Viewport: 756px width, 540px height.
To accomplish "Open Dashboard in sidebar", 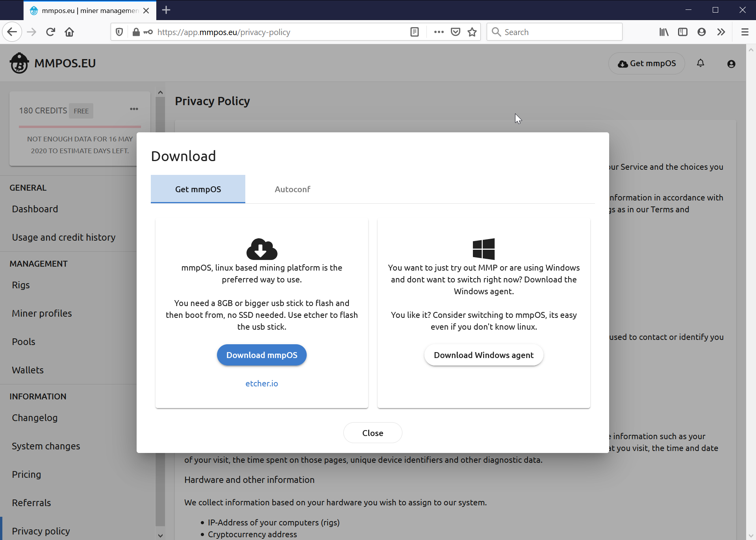I will (35, 209).
